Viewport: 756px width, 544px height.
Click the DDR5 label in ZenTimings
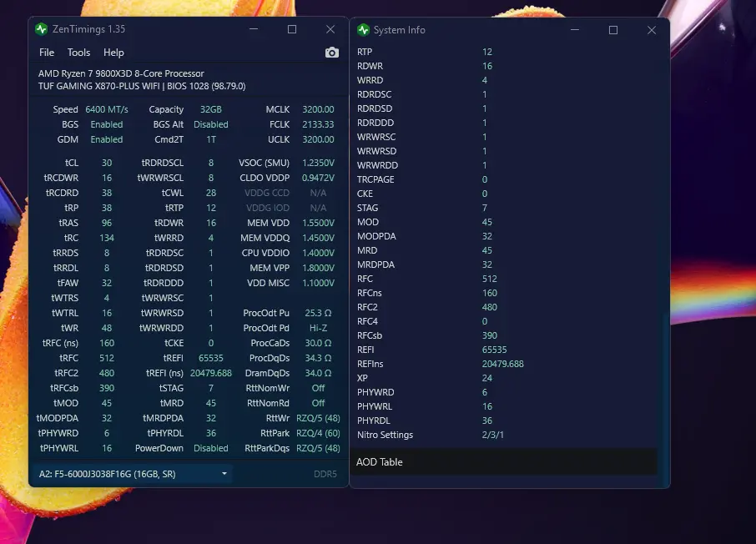(x=325, y=474)
